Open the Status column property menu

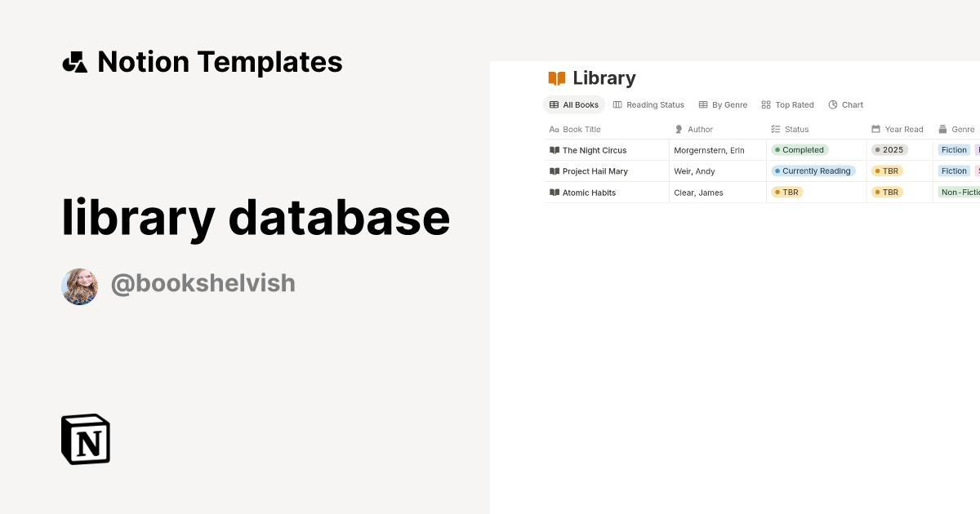tap(789, 129)
